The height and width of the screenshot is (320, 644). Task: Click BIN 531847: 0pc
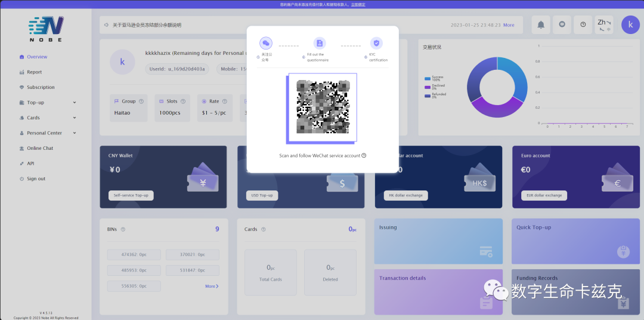192,270
